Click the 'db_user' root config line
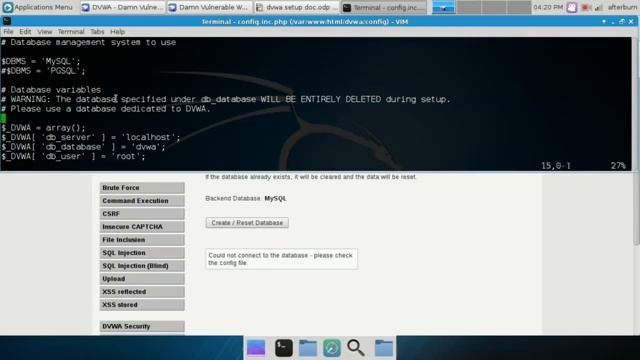Screen dimensions: 640x360 (73, 156)
